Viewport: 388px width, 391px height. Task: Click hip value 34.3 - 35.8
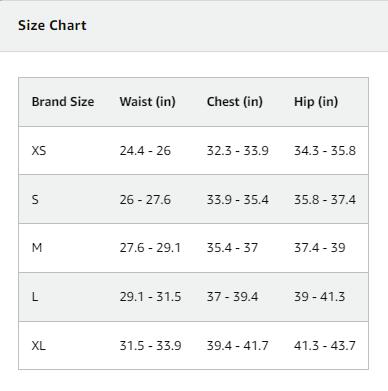tap(325, 151)
